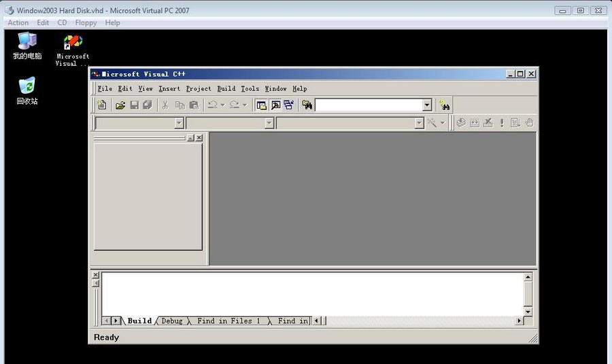Expand the WizardBar members combo dropdown

[419, 123]
